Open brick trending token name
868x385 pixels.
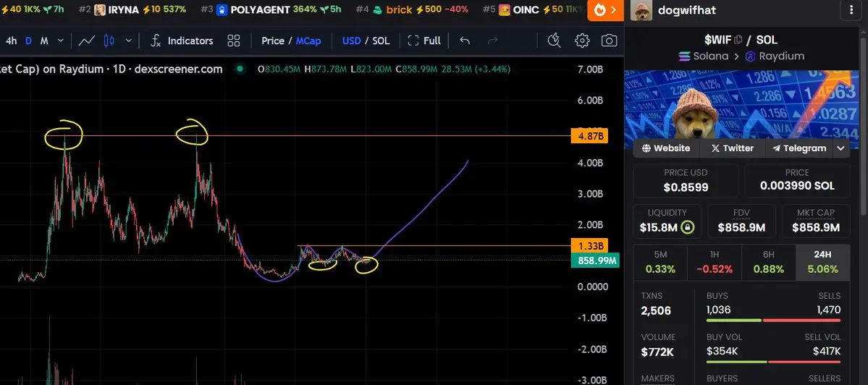point(399,9)
